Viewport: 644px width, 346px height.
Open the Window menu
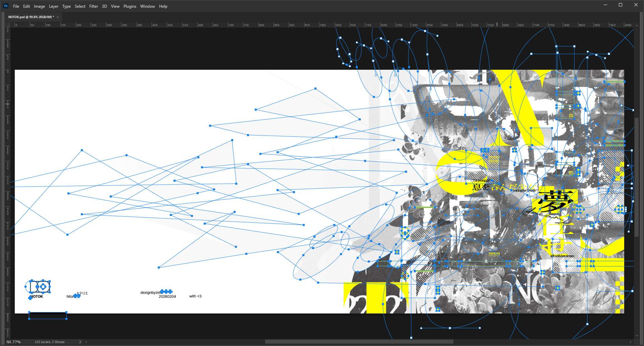pyautogui.click(x=147, y=6)
